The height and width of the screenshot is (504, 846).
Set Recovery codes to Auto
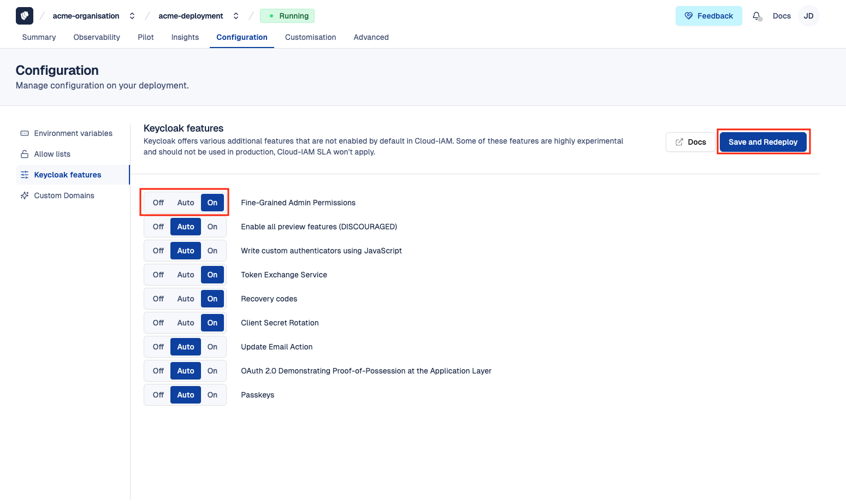[186, 299]
